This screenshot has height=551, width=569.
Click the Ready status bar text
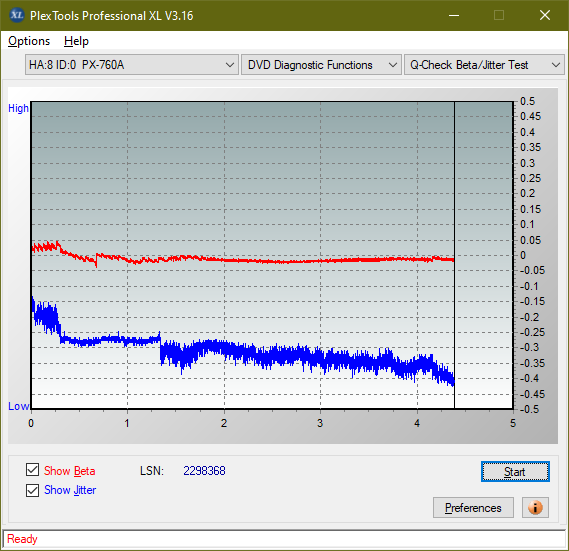coord(22,539)
